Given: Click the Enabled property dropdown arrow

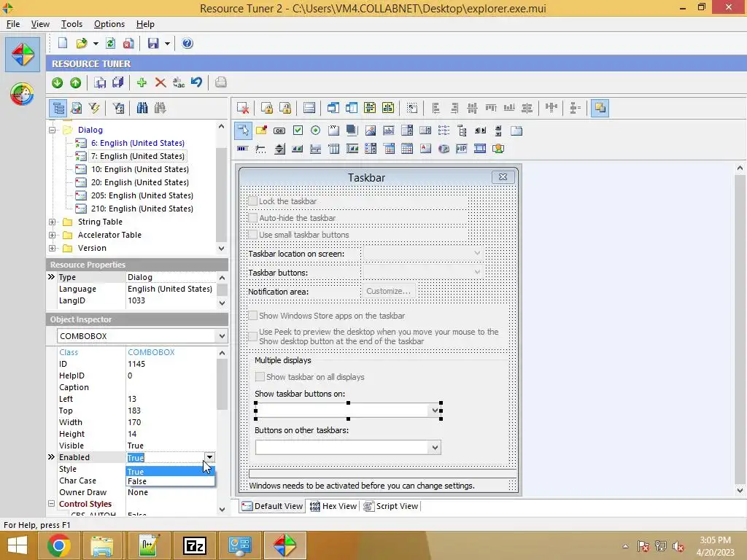Looking at the screenshot, I should [209, 458].
